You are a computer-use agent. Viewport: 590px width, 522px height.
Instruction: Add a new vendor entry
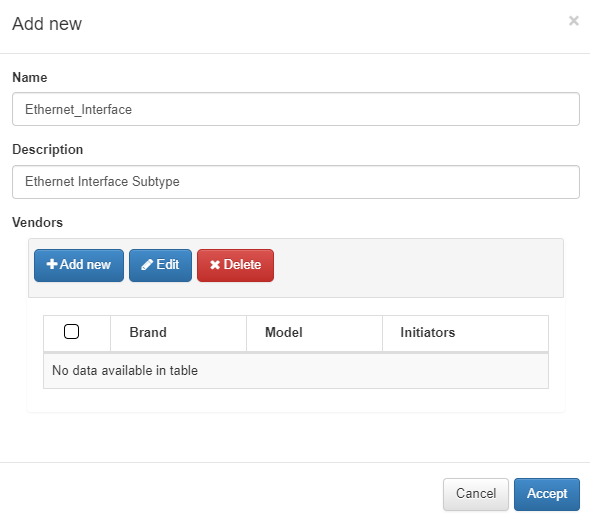pos(79,265)
